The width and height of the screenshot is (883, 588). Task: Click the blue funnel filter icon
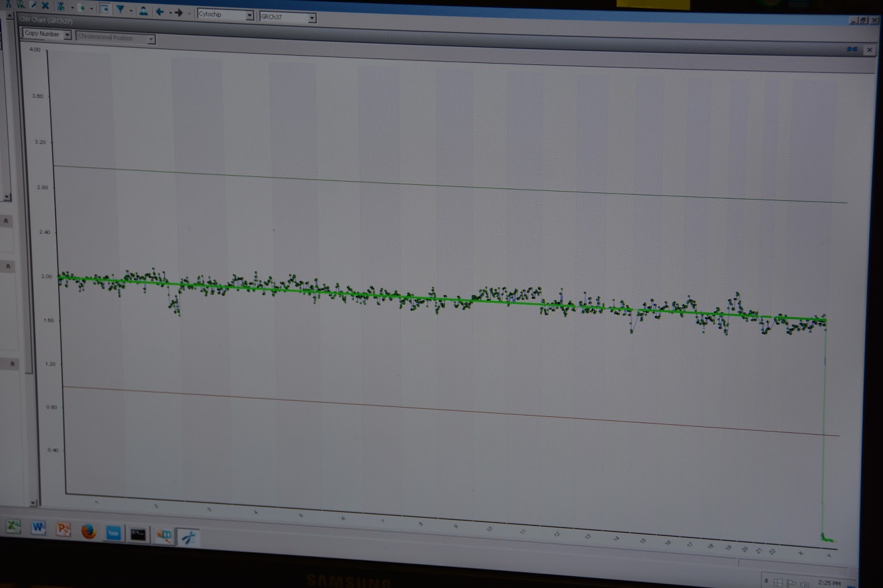click(x=120, y=9)
